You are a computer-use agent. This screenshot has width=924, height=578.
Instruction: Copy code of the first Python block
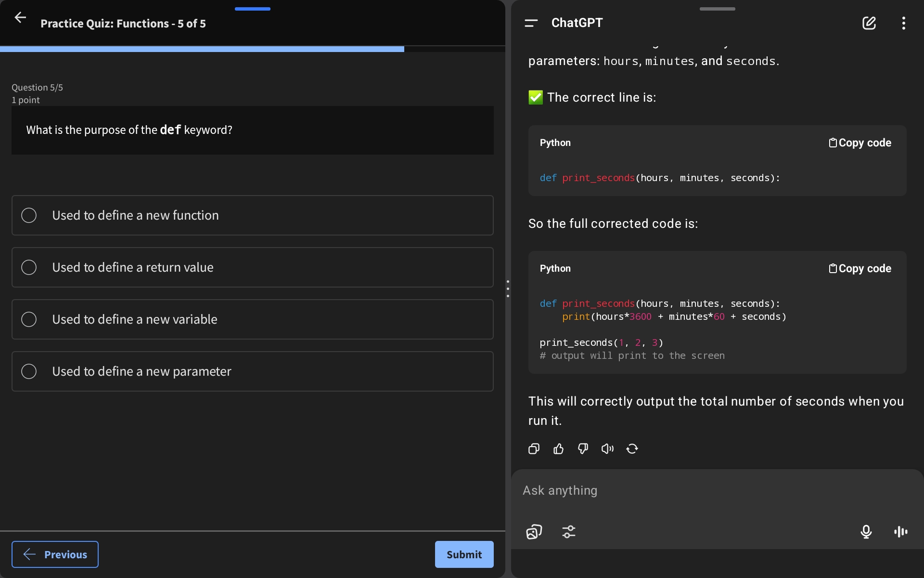click(x=860, y=143)
